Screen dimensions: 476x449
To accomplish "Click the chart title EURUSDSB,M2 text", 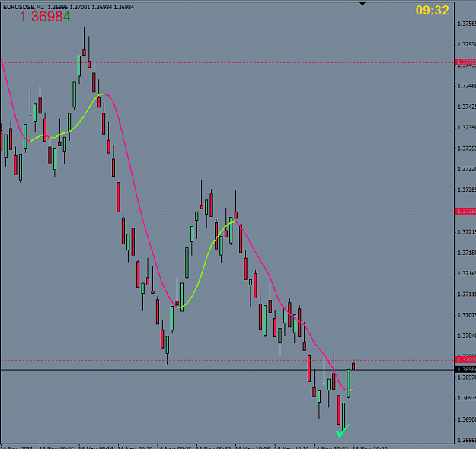I will pyautogui.click(x=24, y=7).
